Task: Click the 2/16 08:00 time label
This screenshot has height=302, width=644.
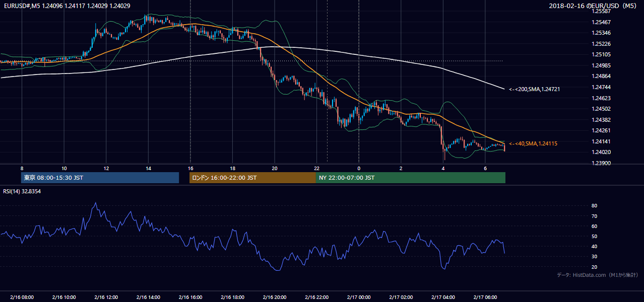Action: point(22,297)
